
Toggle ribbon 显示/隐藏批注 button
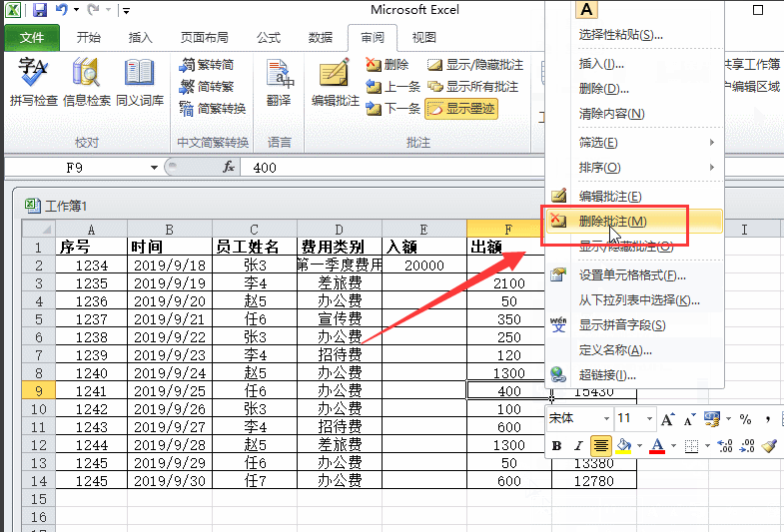coord(475,65)
